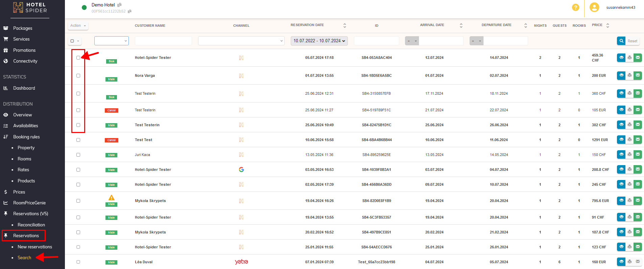Sort by Arrival Date column
The height and width of the screenshot is (269, 644).
click(x=461, y=25)
